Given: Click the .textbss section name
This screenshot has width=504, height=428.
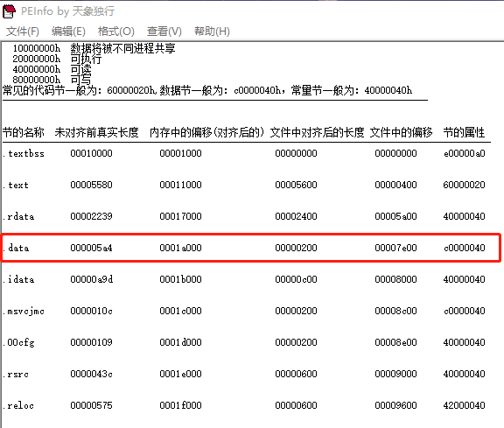Looking at the screenshot, I should coord(23,153).
